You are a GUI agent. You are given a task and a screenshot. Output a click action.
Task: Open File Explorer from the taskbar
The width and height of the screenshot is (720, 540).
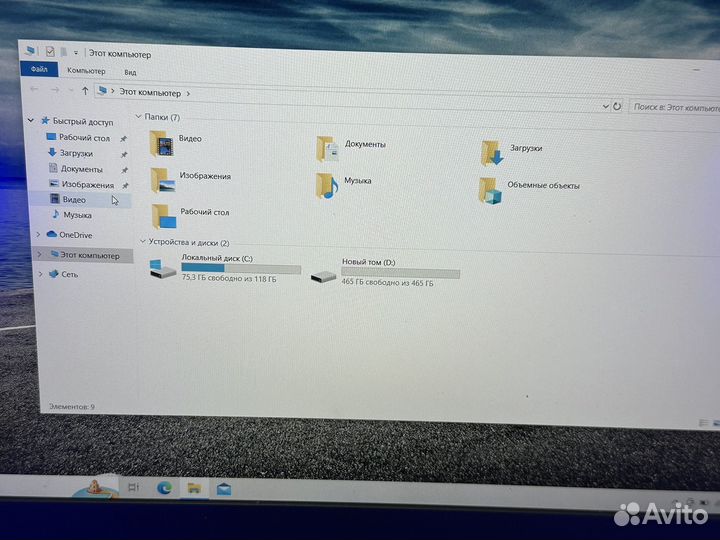(194, 488)
